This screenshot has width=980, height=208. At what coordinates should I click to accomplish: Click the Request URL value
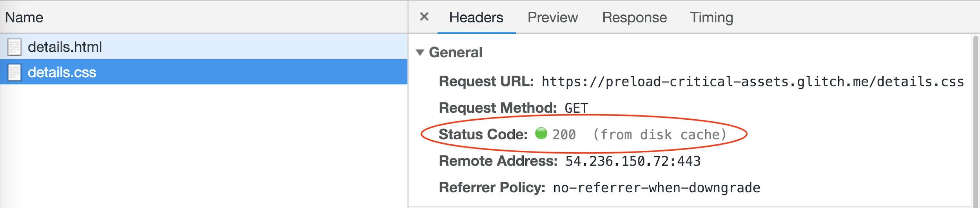(752, 82)
